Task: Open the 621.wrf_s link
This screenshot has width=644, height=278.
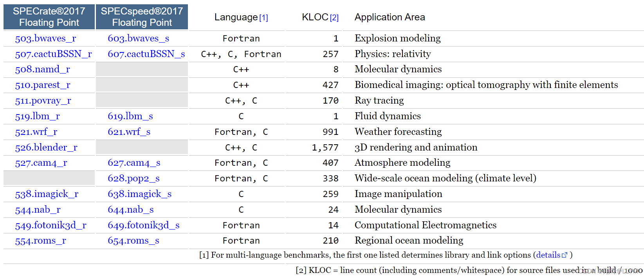Action: tap(129, 132)
